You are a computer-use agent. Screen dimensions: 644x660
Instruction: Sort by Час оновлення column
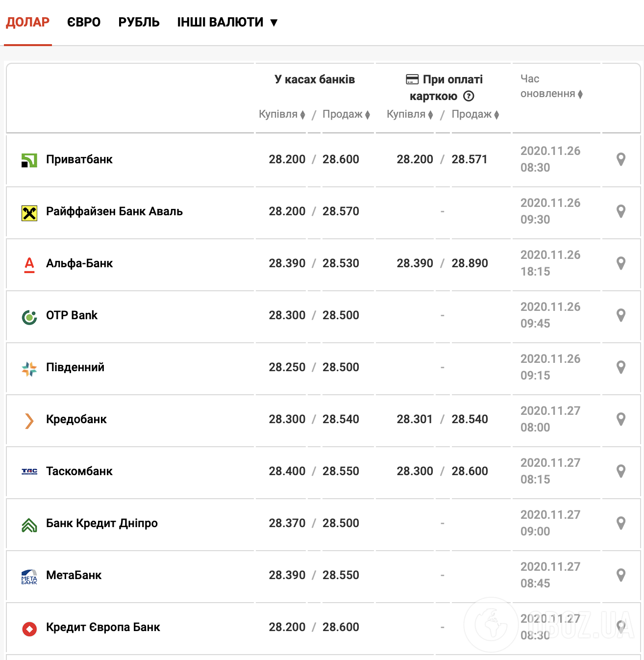pyautogui.click(x=551, y=86)
